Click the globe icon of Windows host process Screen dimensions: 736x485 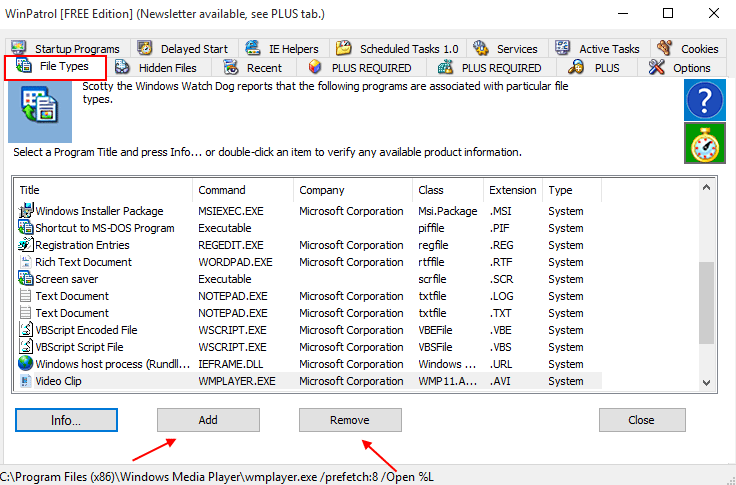(25, 363)
